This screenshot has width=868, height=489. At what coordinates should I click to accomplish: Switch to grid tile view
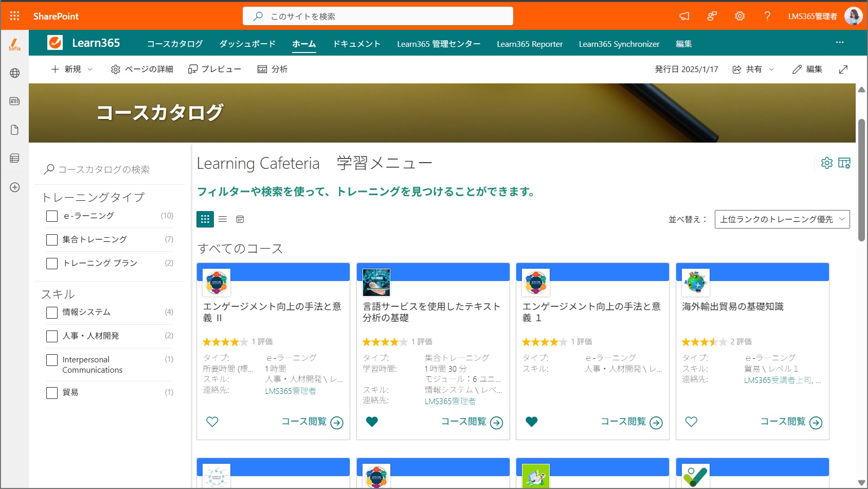(205, 219)
